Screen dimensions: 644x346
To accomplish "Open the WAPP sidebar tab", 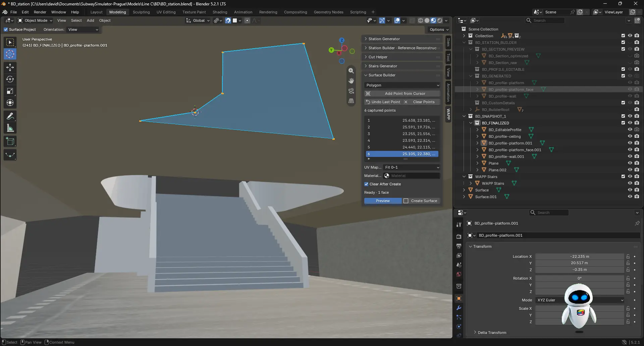I will tap(448, 114).
